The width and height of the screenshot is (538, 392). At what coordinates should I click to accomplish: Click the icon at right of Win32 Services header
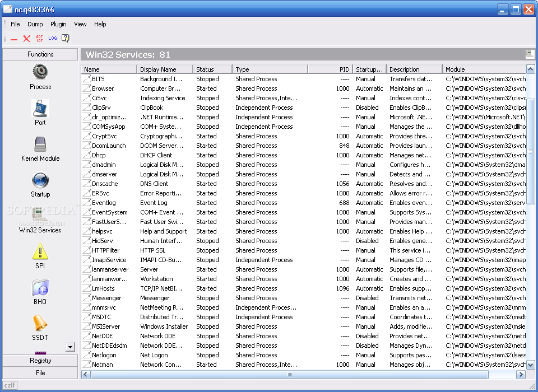pos(530,54)
